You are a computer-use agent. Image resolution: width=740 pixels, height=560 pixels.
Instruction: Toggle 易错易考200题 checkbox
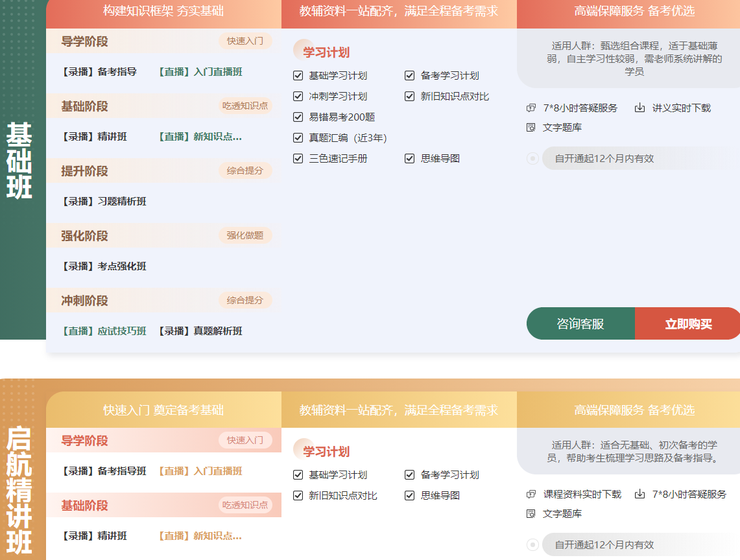coord(298,117)
